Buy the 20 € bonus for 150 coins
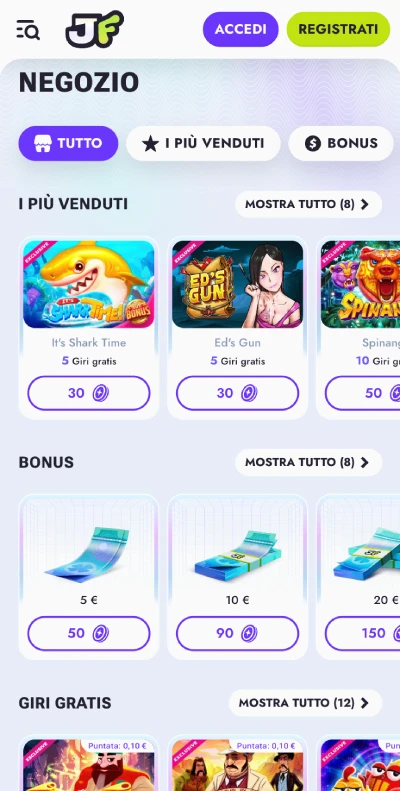 [x=362, y=633]
